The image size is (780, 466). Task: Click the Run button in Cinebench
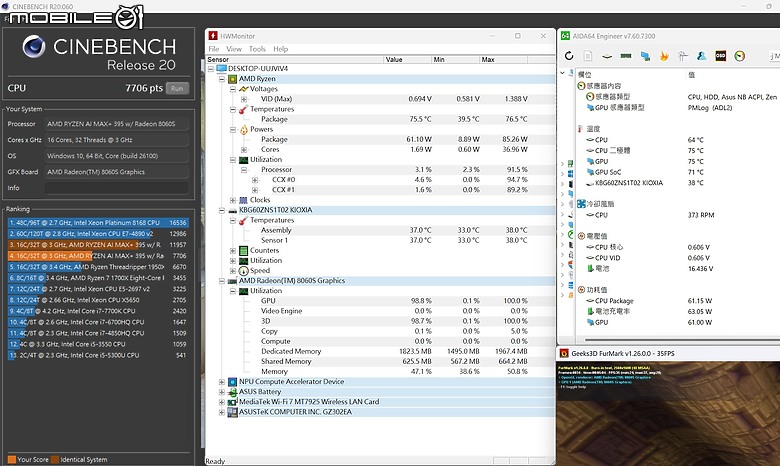177,89
